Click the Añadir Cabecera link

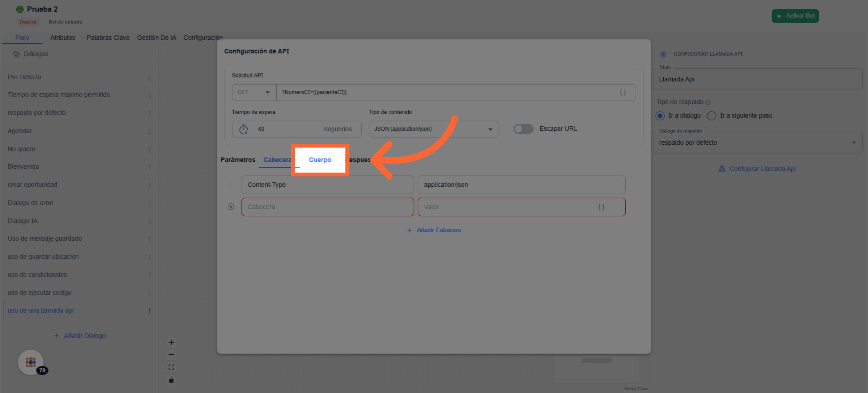tap(434, 230)
